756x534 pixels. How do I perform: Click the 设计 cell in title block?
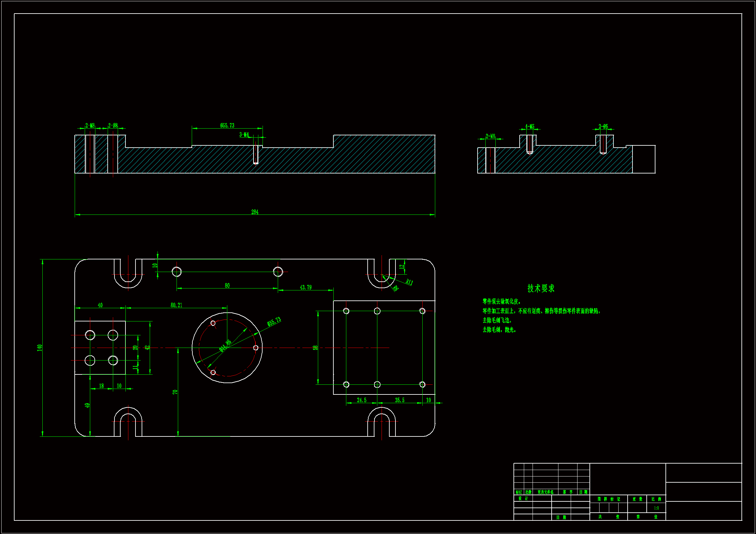523,498
